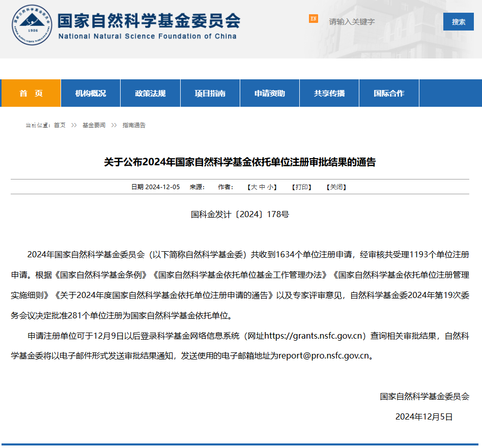The width and height of the screenshot is (482, 448).
Task: Open the 机构概况 menu item
Action: click(91, 93)
